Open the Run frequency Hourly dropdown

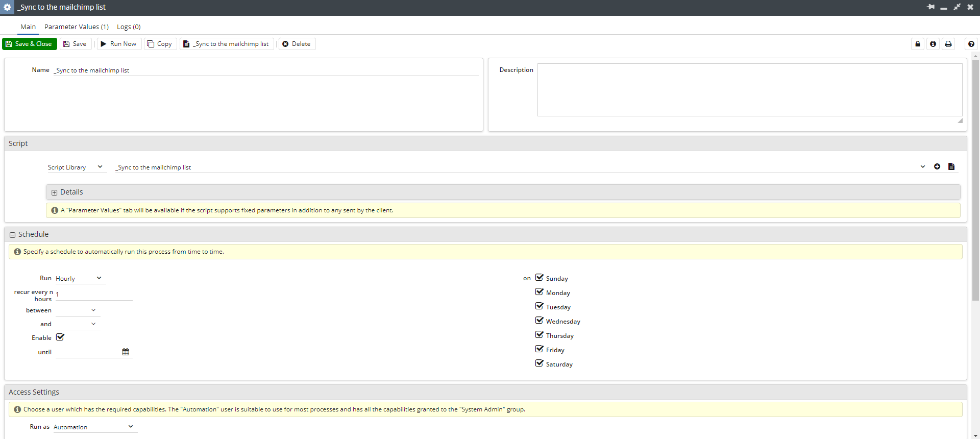point(80,278)
